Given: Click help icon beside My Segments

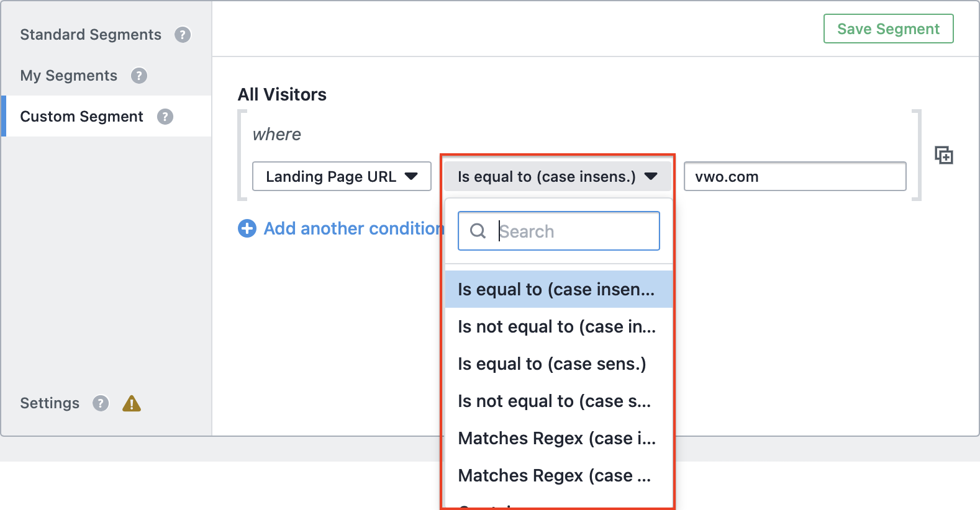Looking at the screenshot, I should 139,76.
